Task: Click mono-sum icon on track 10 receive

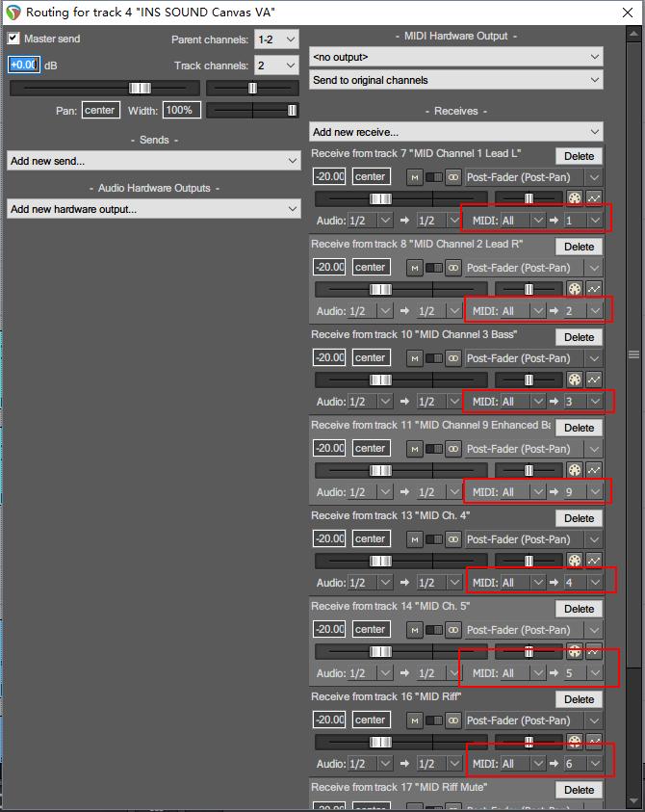Action: coord(453,358)
